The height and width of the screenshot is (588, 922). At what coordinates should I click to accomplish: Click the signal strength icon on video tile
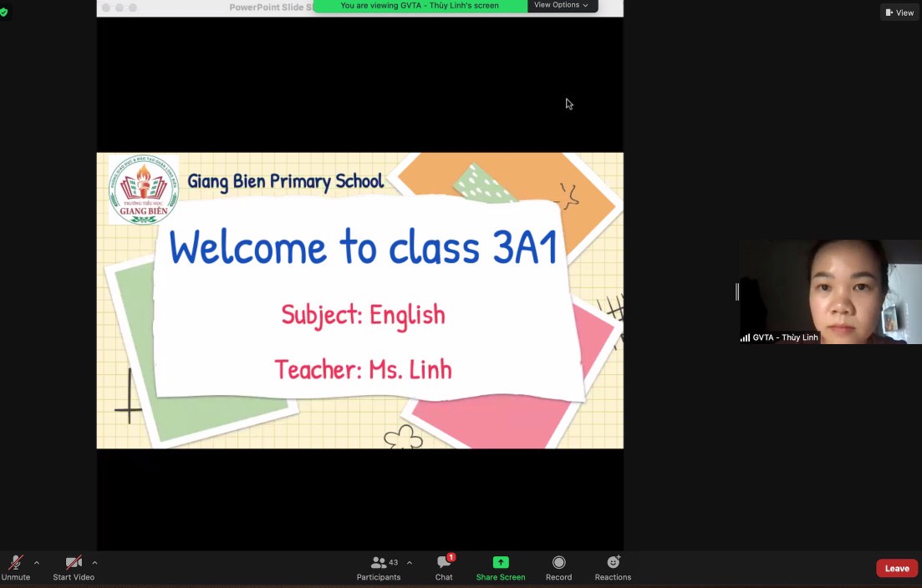[x=745, y=337]
